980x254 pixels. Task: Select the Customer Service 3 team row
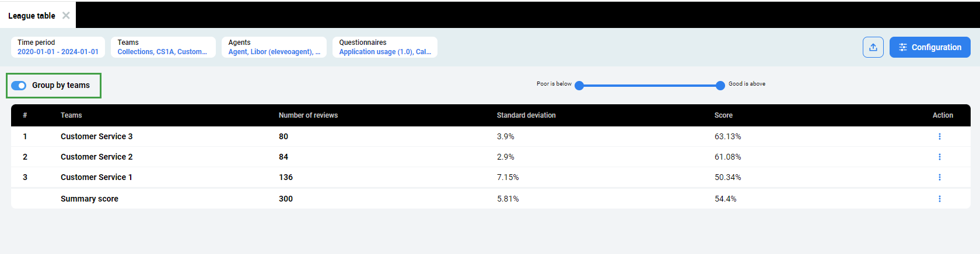coord(96,136)
